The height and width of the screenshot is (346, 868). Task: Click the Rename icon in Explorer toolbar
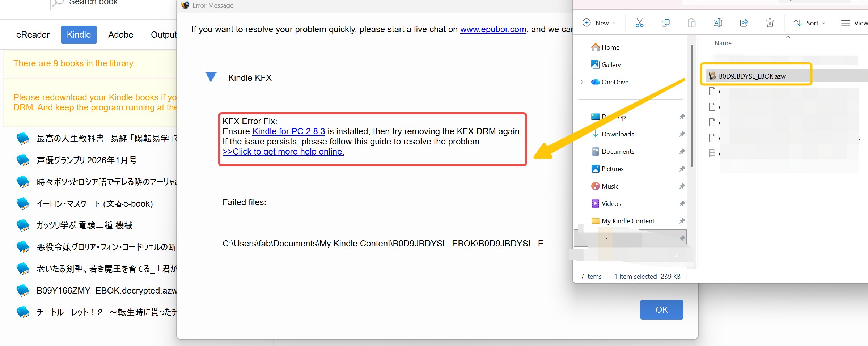pos(718,23)
